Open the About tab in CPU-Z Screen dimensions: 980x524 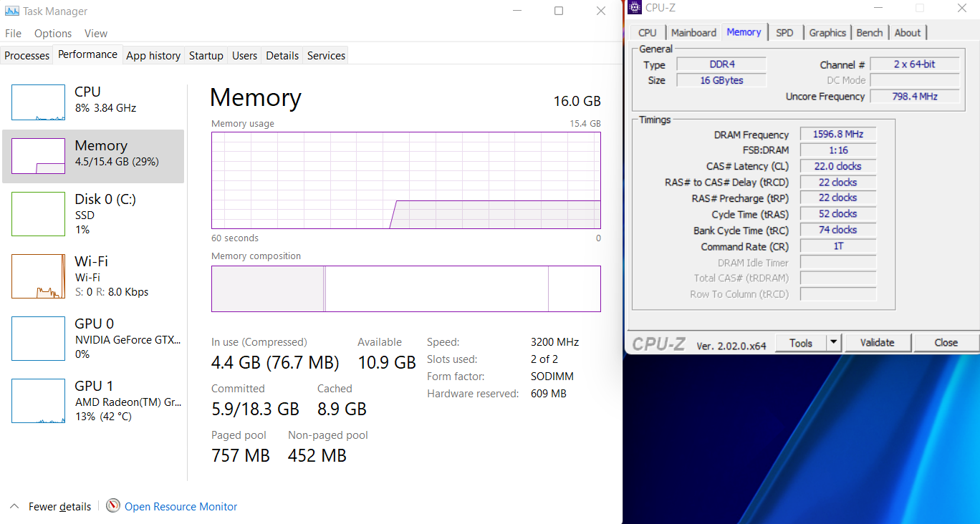coord(908,32)
